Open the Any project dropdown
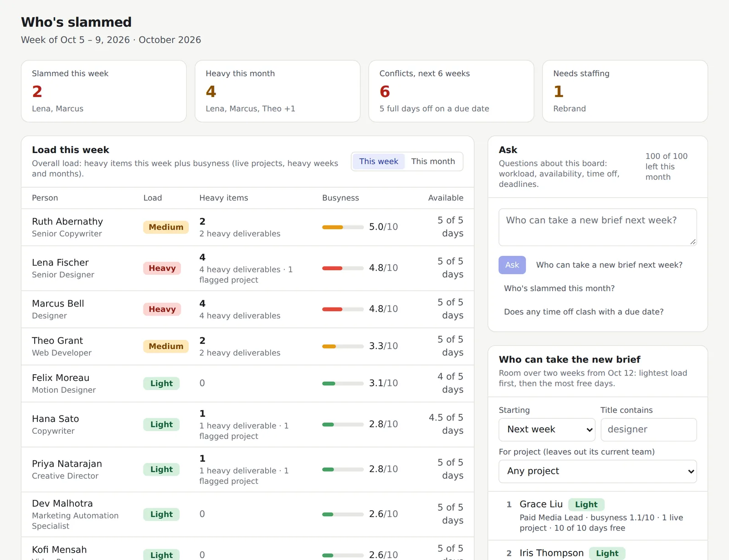Viewport: 729px width, 560px height. (x=597, y=471)
